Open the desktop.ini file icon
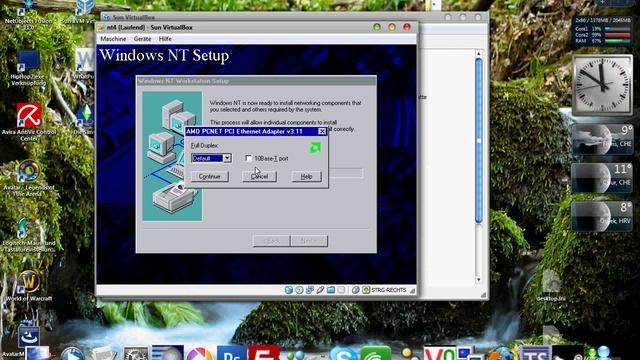 551,282
